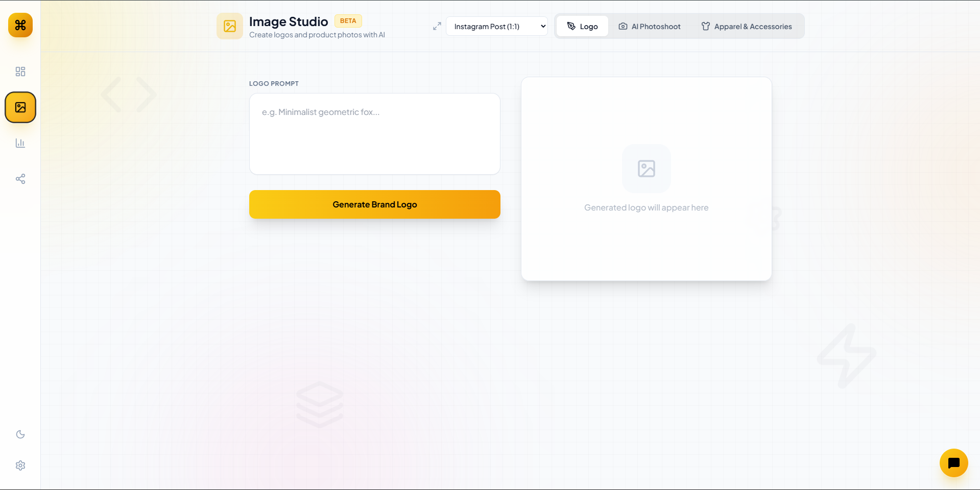This screenshot has width=980, height=490.
Task: Switch to the Logo tab
Action: coord(582,26)
